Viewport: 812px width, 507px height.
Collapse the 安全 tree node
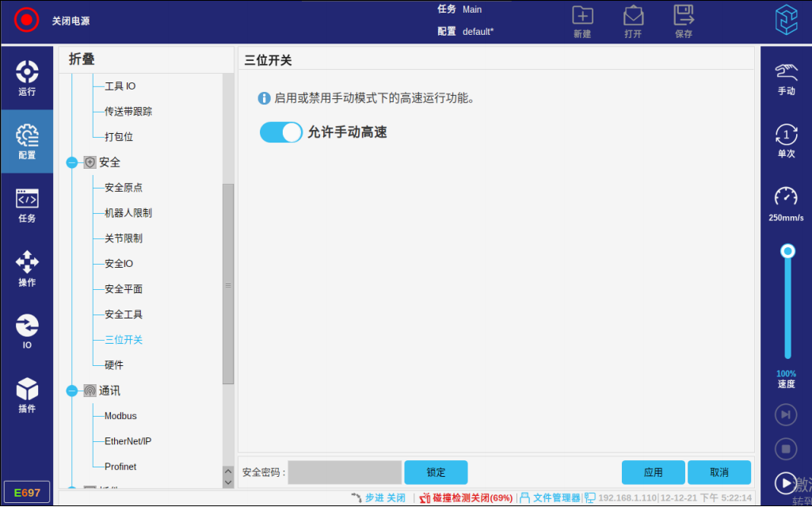[72, 162]
